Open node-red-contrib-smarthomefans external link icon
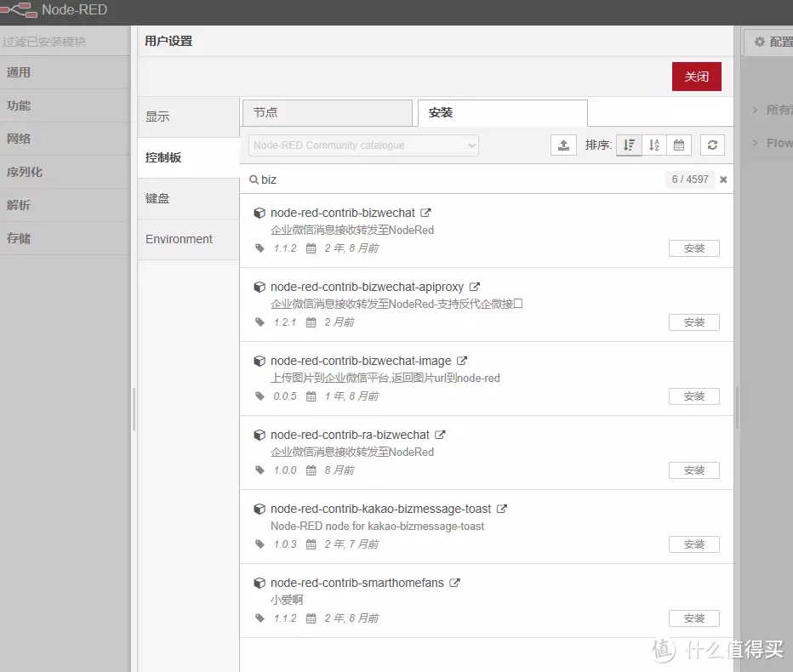 click(454, 583)
